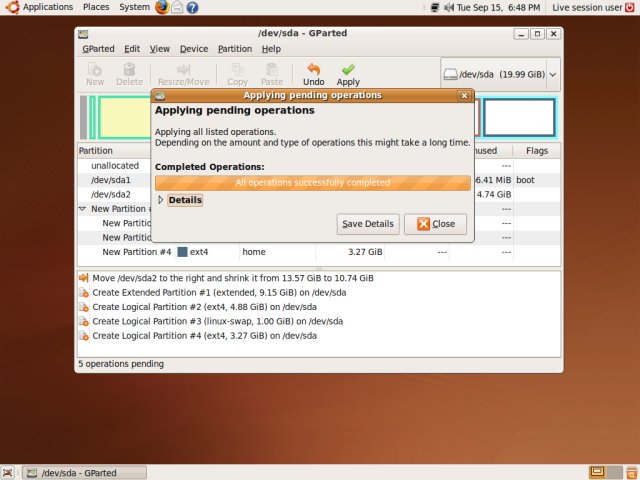Viewport: 640px width, 480px height.
Task: Click the /dev/sda - GParted taskbar button
Action: 84,473
